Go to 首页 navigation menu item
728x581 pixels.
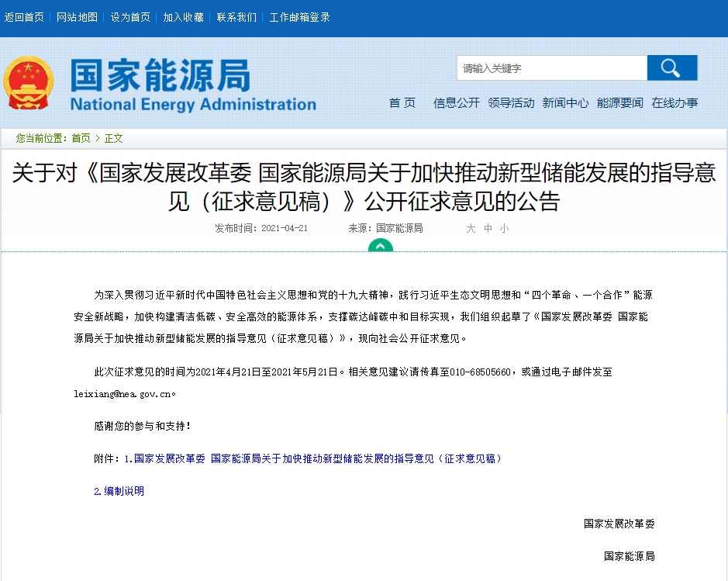(x=402, y=102)
